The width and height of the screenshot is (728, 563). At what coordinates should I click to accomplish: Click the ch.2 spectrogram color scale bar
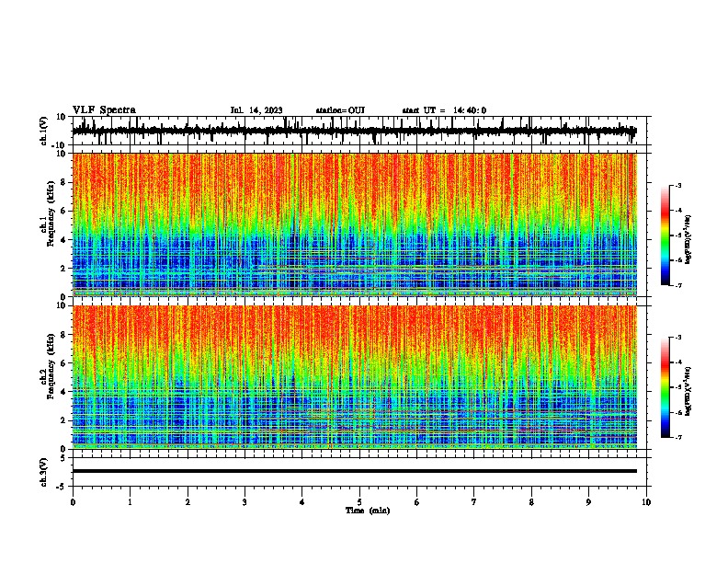point(665,387)
